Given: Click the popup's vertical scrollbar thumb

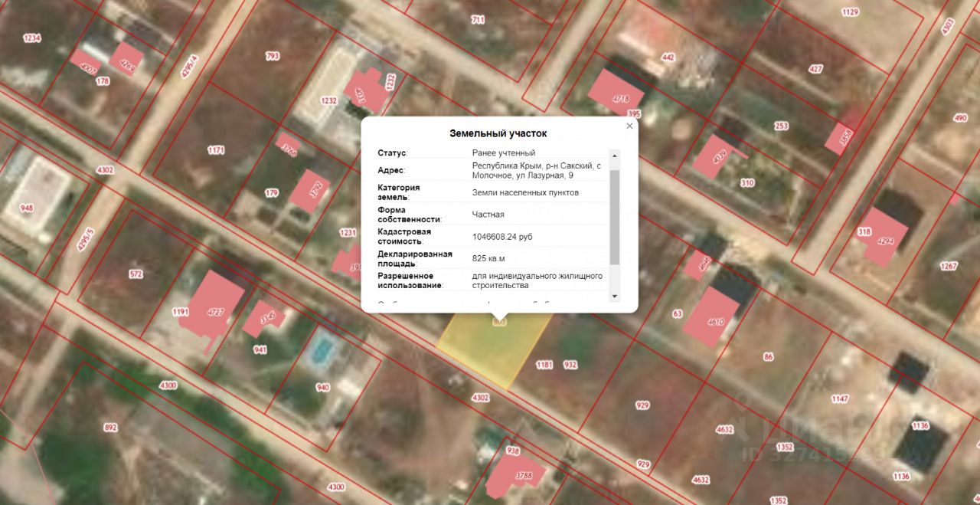Looking at the screenshot, I should (614, 217).
